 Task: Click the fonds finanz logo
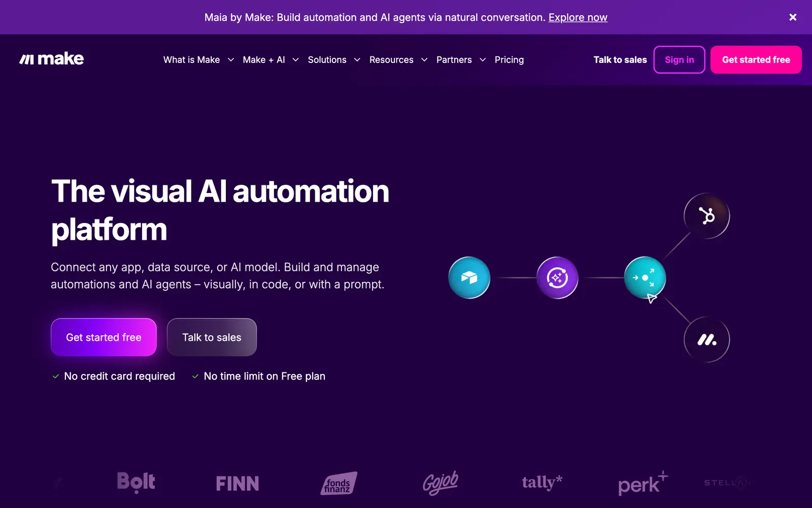point(339,483)
